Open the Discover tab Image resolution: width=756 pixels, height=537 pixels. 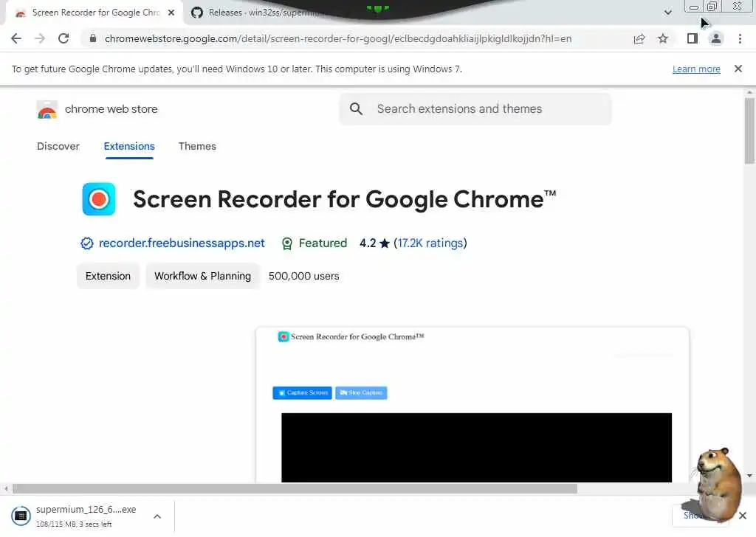[x=58, y=146]
